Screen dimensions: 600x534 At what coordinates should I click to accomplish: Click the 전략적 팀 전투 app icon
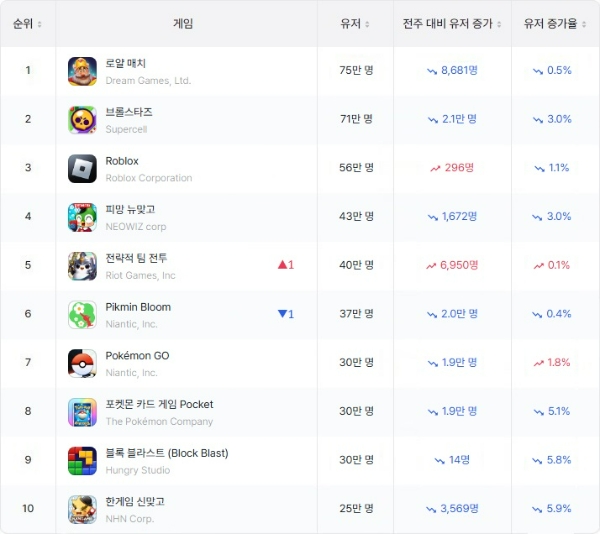(x=82, y=266)
